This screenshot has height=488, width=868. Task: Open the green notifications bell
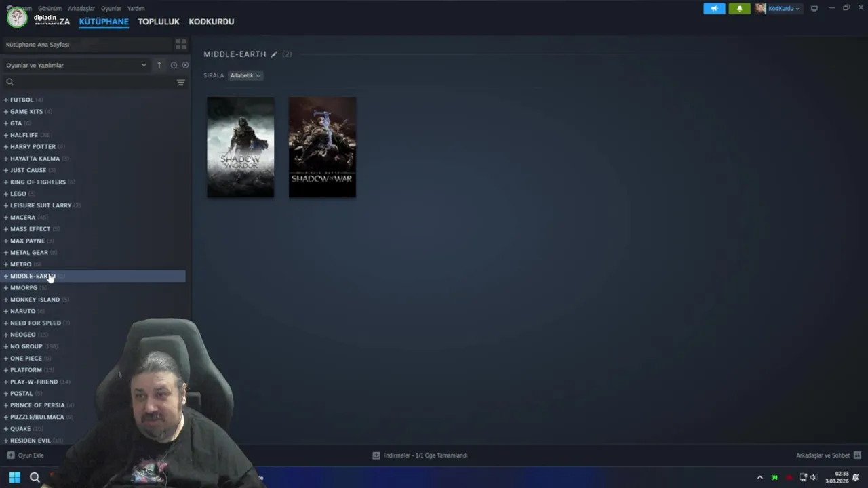click(x=740, y=9)
